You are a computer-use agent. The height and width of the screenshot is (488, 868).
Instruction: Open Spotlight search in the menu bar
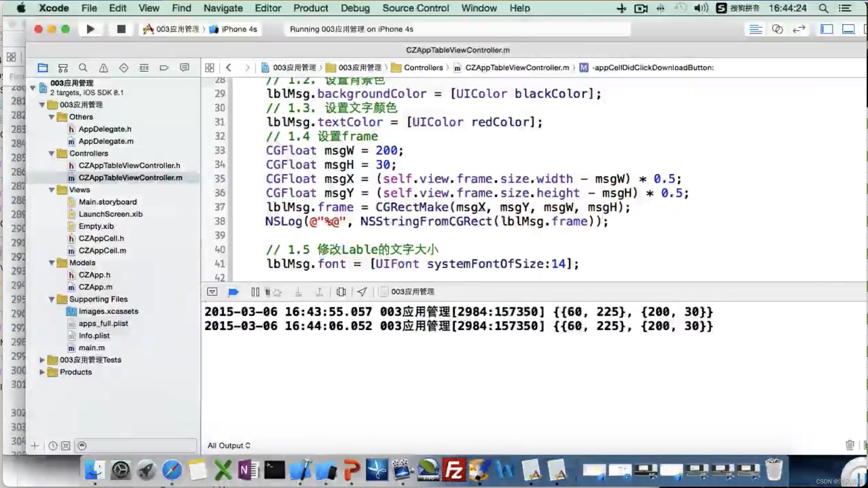click(x=823, y=8)
